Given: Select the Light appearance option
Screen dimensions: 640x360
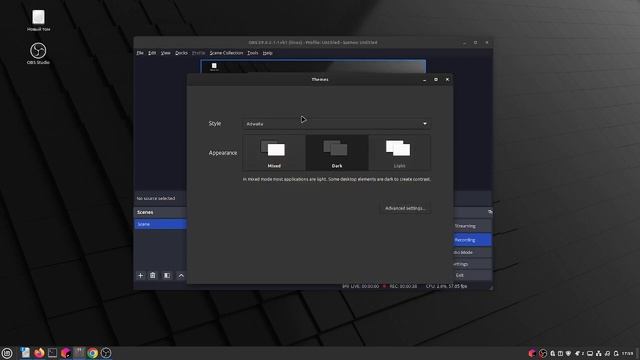Looking at the screenshot, I should tap(399, 153).
